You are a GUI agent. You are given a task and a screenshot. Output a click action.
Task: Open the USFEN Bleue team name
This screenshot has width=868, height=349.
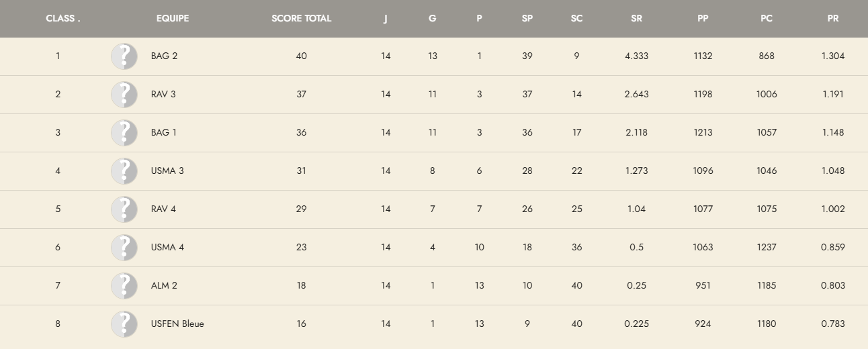(177, 324)
